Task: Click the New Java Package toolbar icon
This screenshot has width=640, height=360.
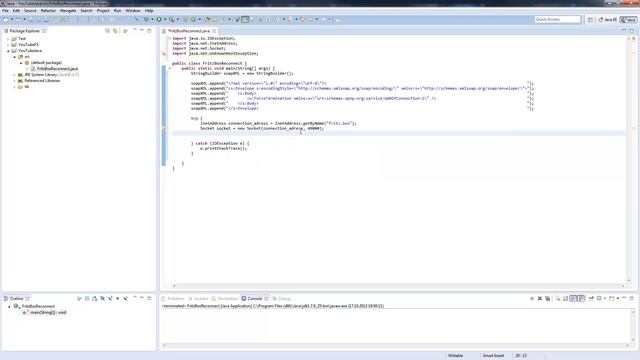Action: pyautogui.click(x=185, y=19)
